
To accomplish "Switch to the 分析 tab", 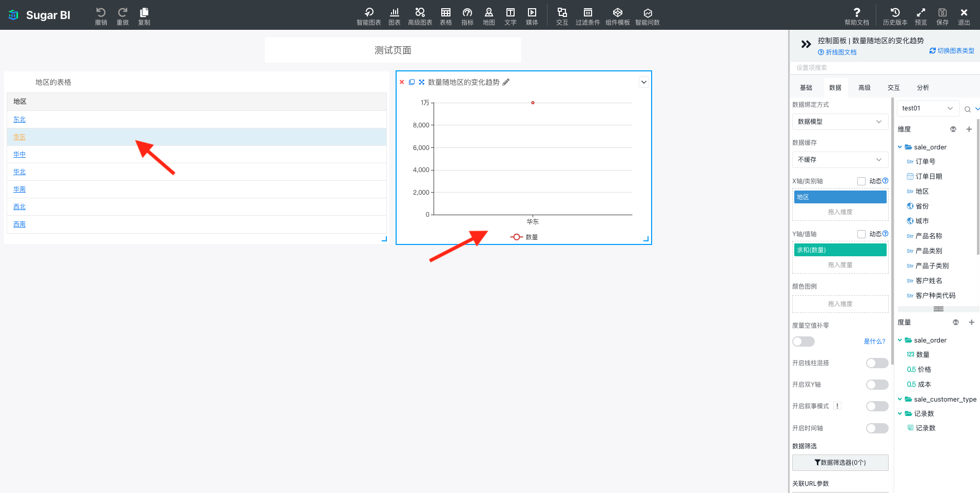I will (x=923, y=88).
